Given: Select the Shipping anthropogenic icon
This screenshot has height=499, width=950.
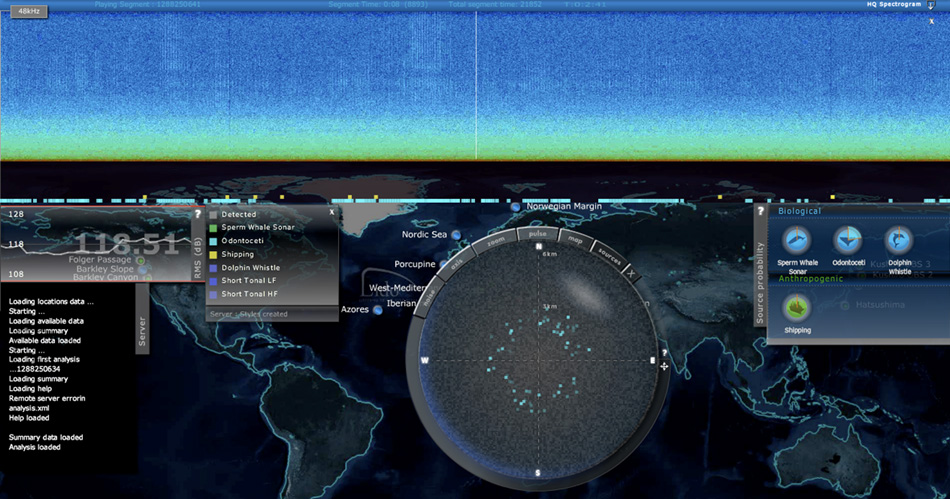Looking at the screenshot, I should pos(797,307).
